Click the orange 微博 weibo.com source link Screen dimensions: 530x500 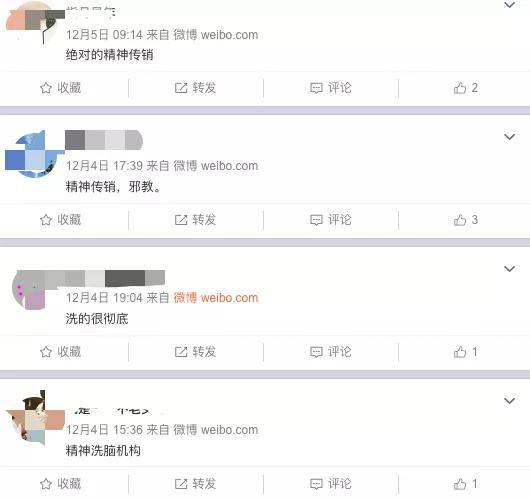(216, 298)
